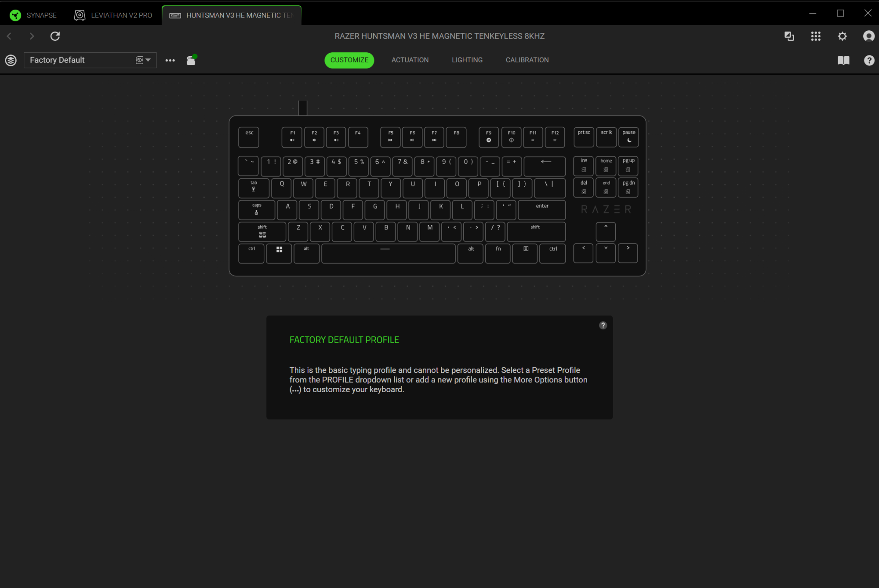Select the fn key
The height and width of the screenshot is (588, 879).
coord(498,253)
